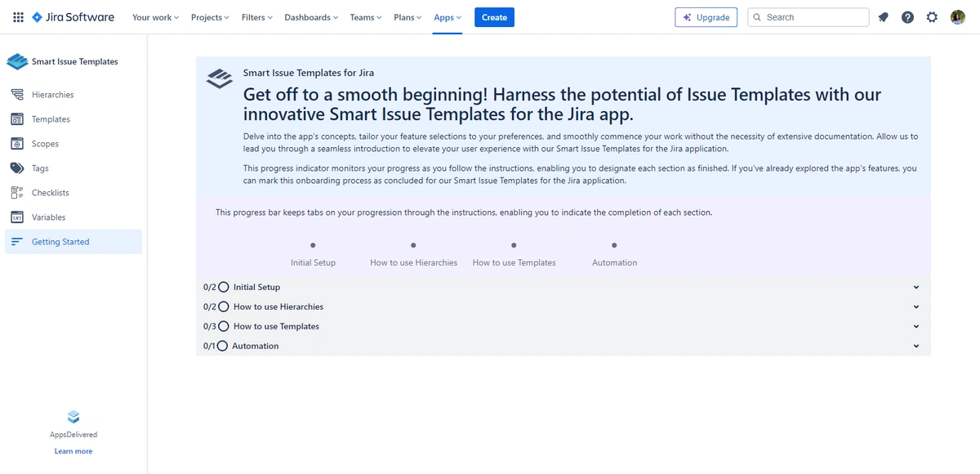This screenshot has width=980, height=474.
Task: Mark How to use Templates as complete
Action: [224, 327]
